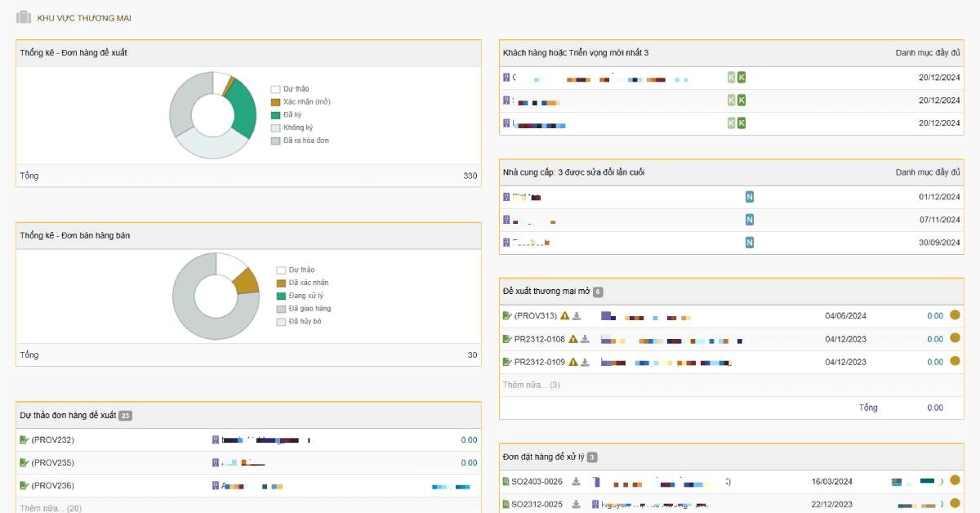Expand Thêm nữa... (20) in draft proposals

click(51, 508)
